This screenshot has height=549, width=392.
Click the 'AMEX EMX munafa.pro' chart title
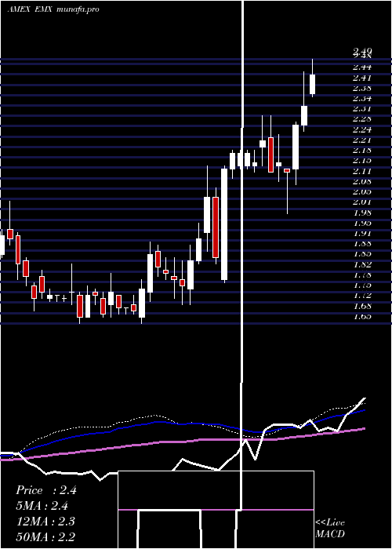point(53,9)
